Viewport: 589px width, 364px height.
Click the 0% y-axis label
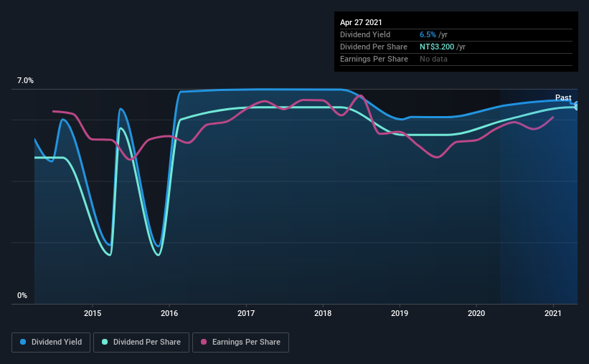22,296
